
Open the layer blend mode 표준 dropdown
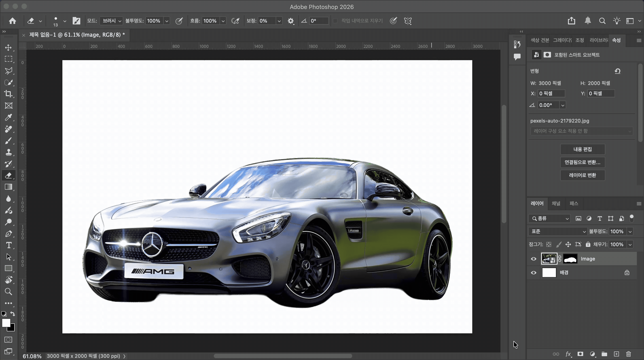[x=558, y=231]
